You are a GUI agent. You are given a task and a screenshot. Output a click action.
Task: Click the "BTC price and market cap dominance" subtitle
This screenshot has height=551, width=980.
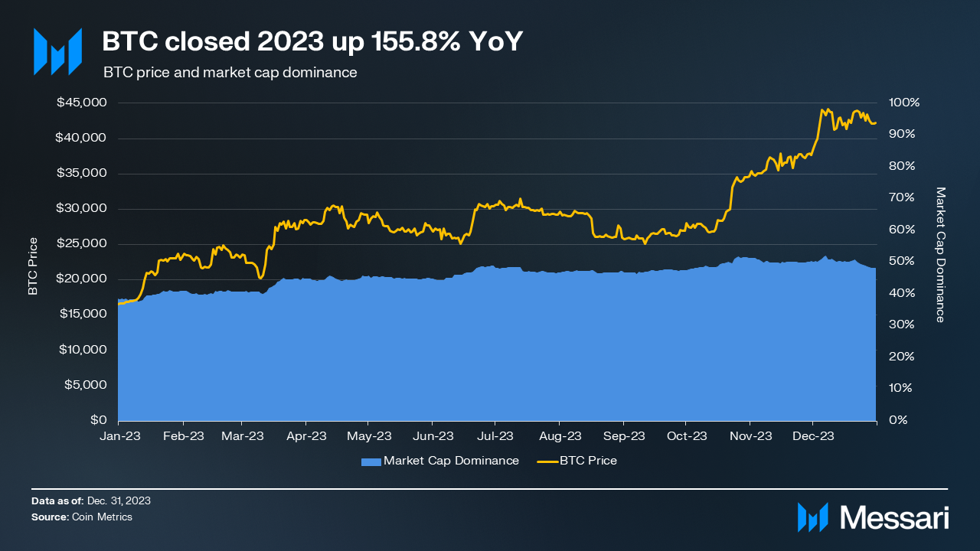coord(230,73)
